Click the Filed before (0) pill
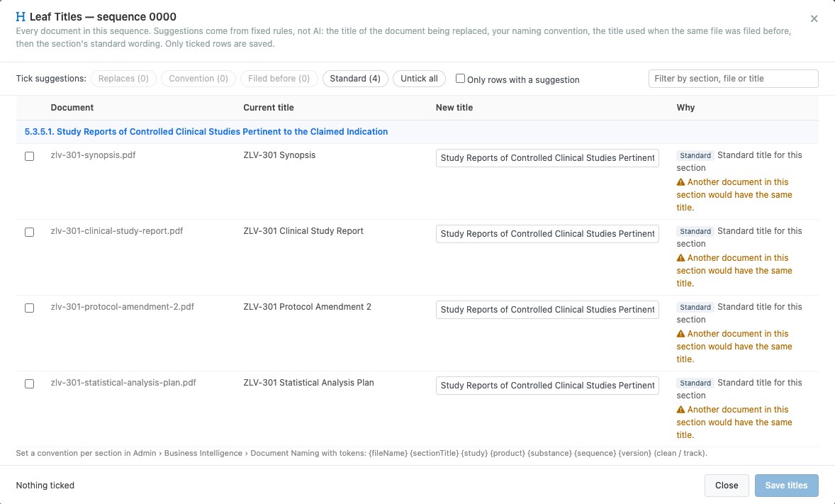 point(279,79)
